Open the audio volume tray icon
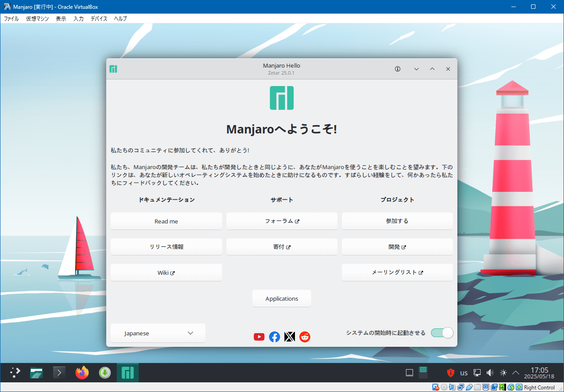Viewport: 564px width, 392px height. coord(490,373)
